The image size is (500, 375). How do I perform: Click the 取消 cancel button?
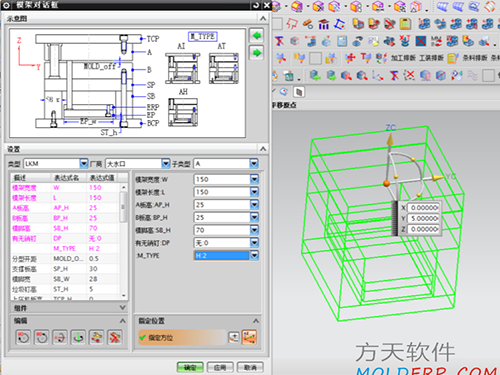pos(250,367)
